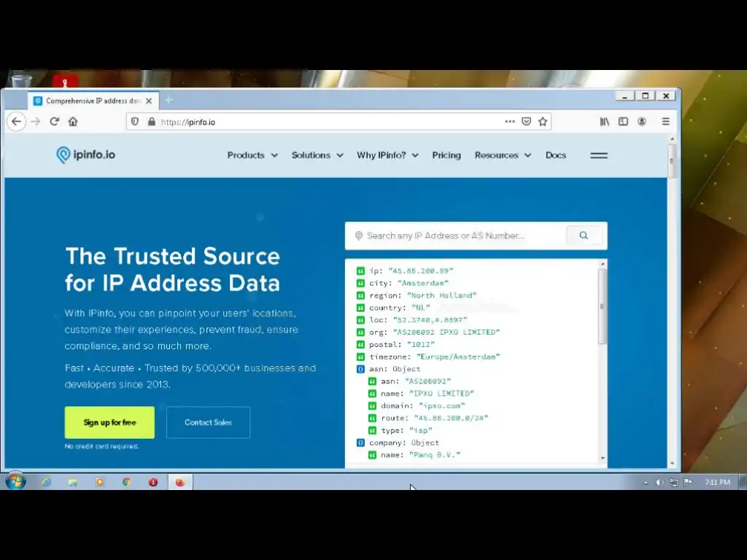Viewport: 747px width, 560px height.
Task: Click the Contact Sales button
Action: 208,422
